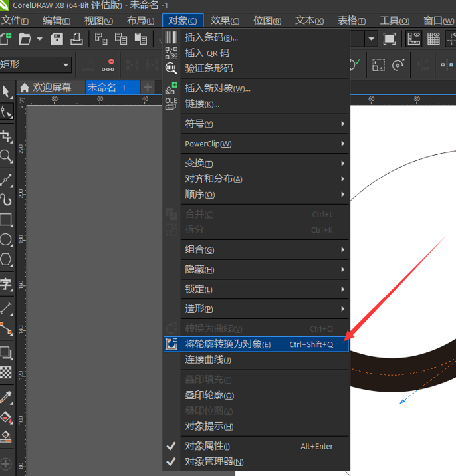Viewport: 456px width, 476px height.
Task: Click the Save floppy disk icon
Action: click(x=57, y=39)
